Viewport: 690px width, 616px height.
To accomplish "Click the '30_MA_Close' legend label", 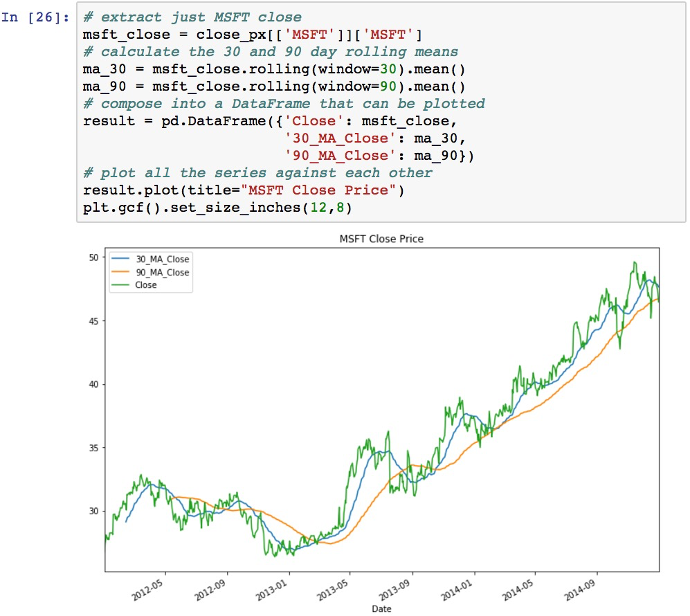I will click(x=163, y=259).
